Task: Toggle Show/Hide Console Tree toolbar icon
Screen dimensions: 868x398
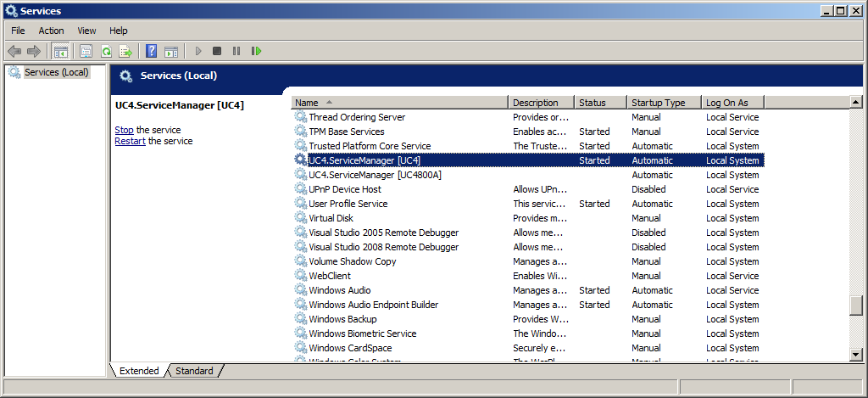Action: pyautogui.click(x=60, y=52)
